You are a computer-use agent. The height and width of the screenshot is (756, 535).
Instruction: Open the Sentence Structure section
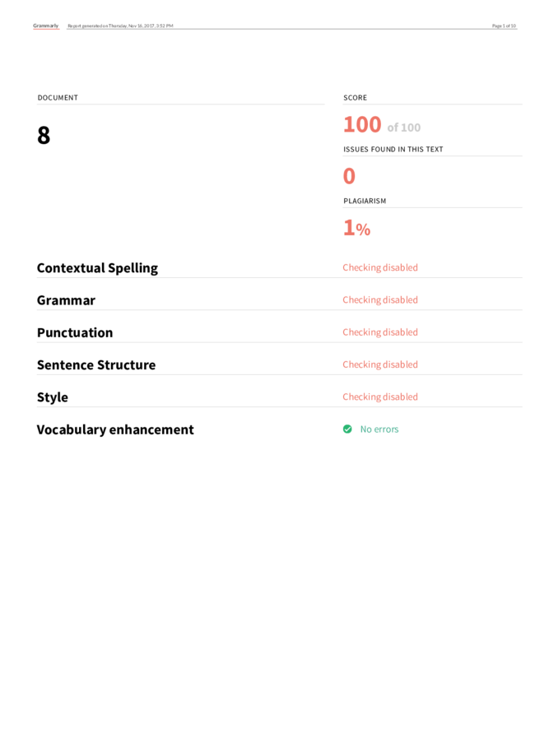[96, 365]
